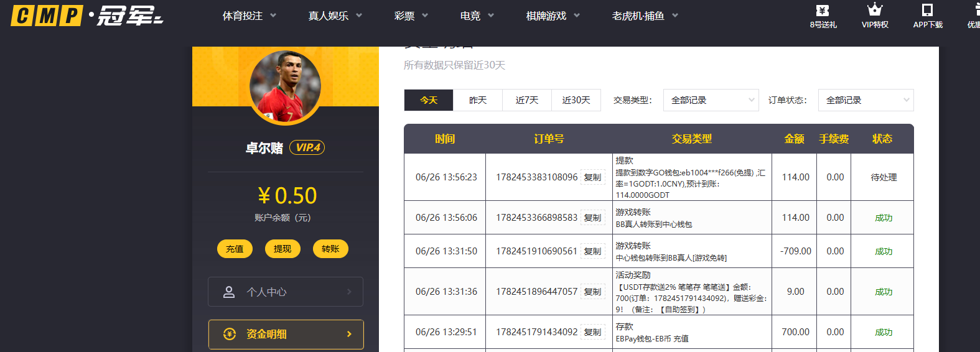Open the 订单状态 全部记录 dropdown
The width and height of the screenshot is (980, 352).
(866, 100)
